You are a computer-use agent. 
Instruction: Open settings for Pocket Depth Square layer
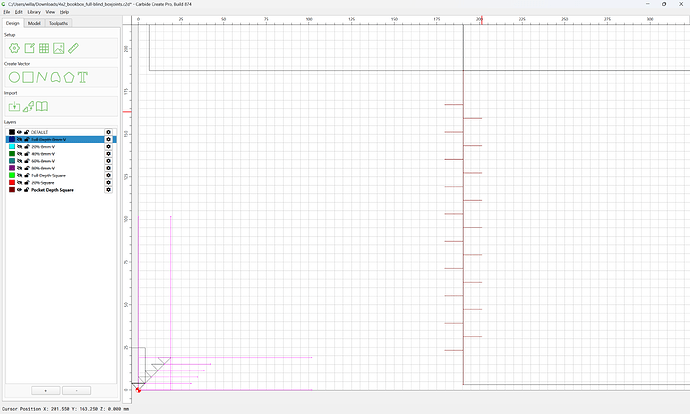tap(108, 190)
